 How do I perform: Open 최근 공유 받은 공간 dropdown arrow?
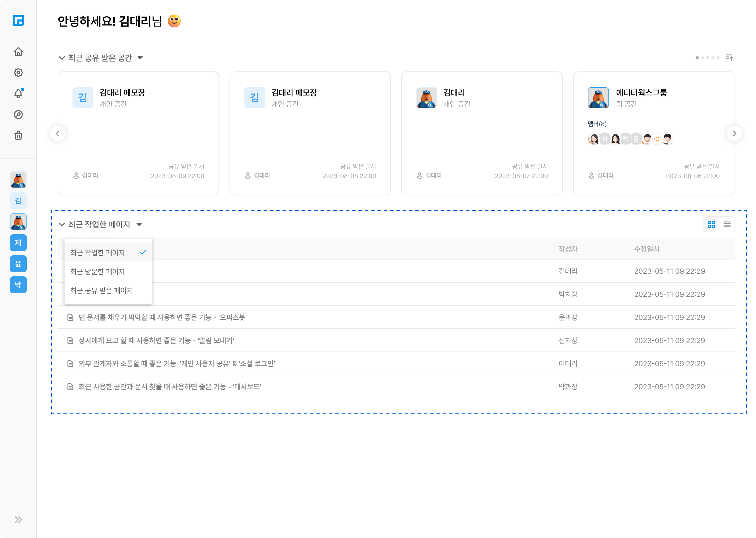pyautogui.click(x=140, y=58)
